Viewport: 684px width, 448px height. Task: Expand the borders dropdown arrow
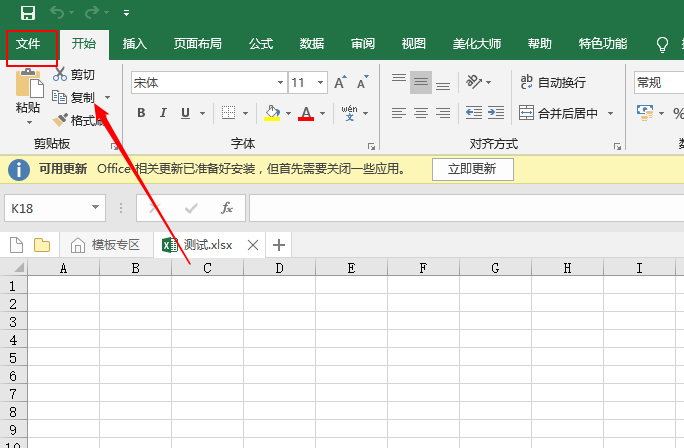click(246, 113)
